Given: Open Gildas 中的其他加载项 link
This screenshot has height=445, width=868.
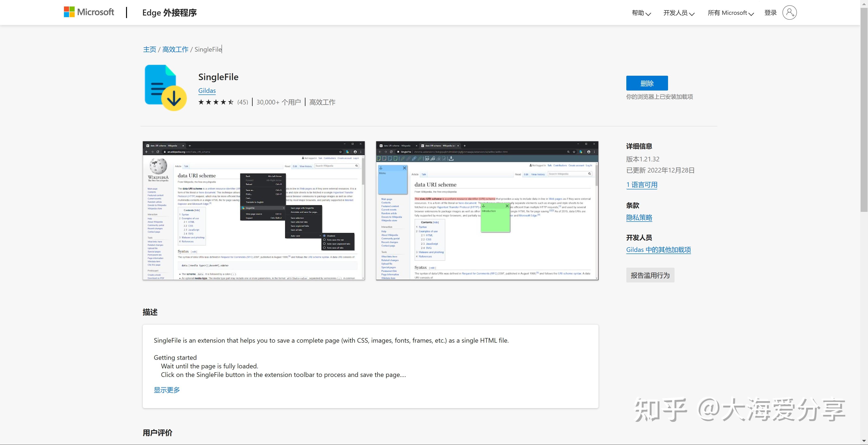Looking at the screenshot, I should 658,250.
